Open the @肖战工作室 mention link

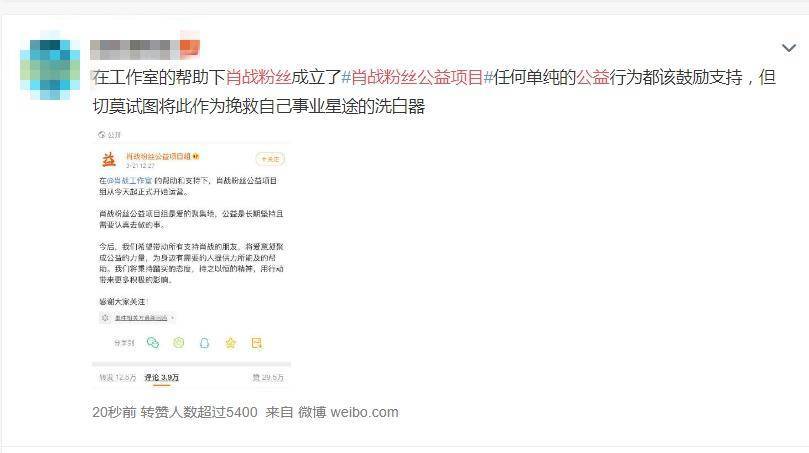point(130,181)
